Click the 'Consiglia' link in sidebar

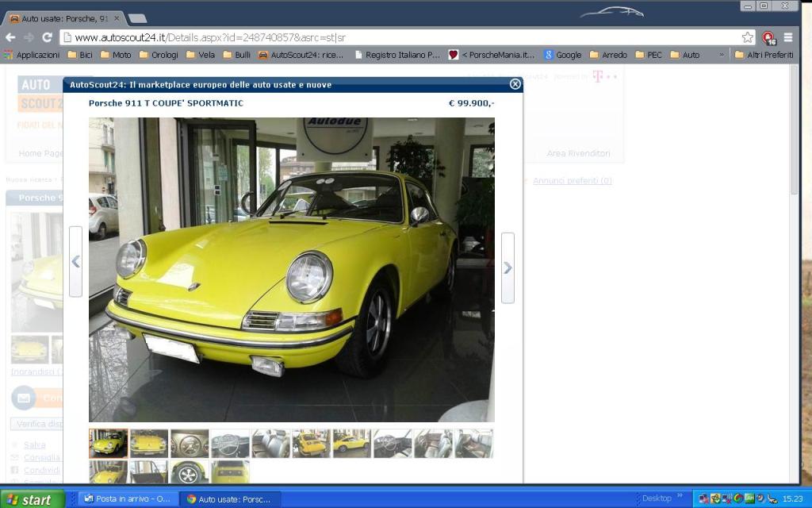(x=41, y=458)
